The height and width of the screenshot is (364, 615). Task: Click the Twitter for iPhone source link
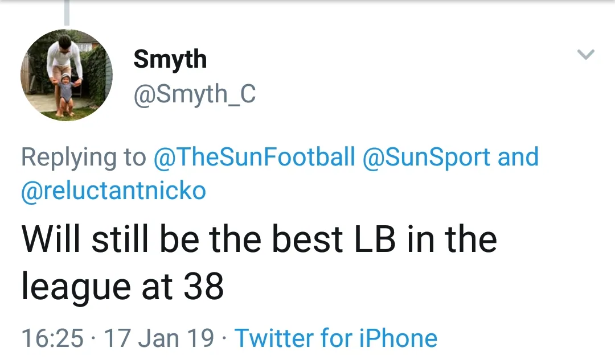click(x=336, y=338)
